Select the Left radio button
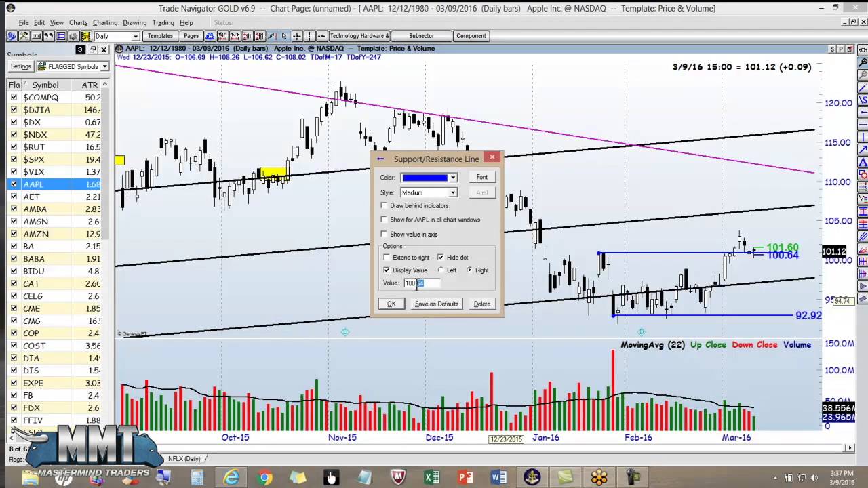The height and width of the screenshot is (488, 868). [441, 270]
